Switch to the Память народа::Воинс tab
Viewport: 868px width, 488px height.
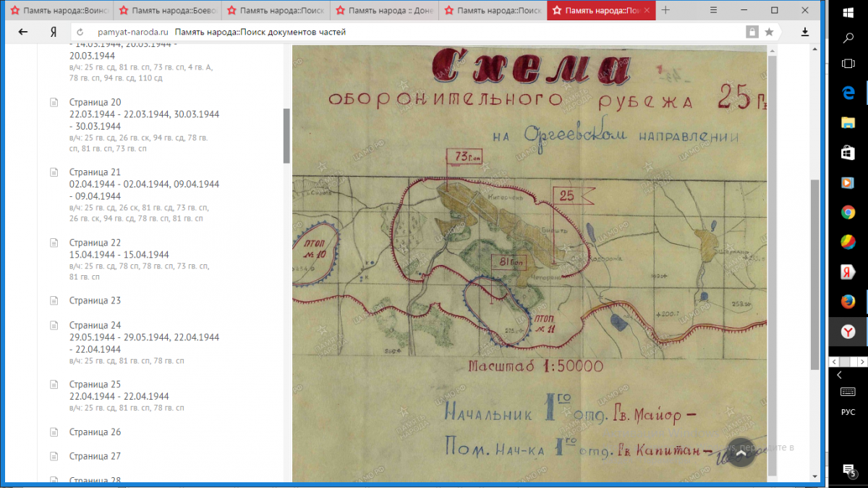tap(58, 11)
